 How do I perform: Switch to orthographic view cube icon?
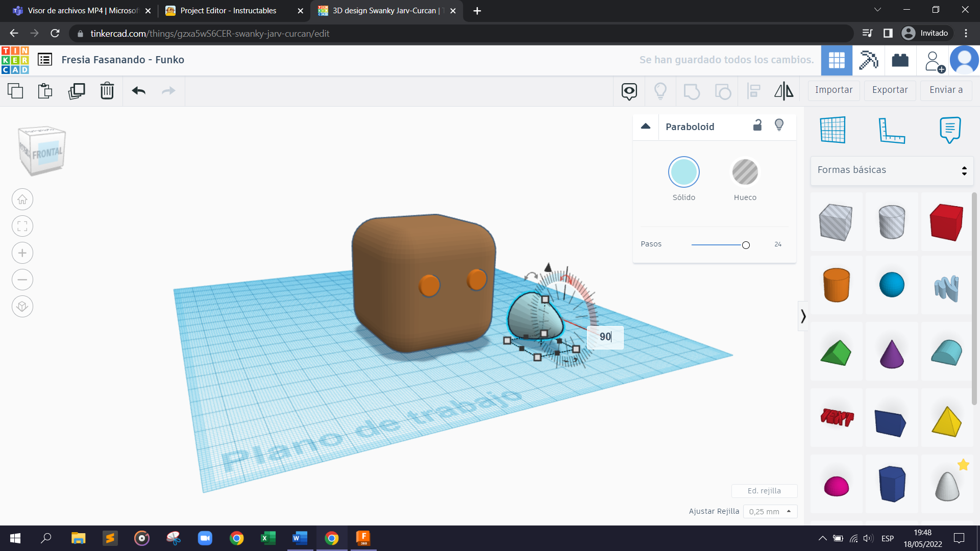pyautogui.click(x=22, y=307)
